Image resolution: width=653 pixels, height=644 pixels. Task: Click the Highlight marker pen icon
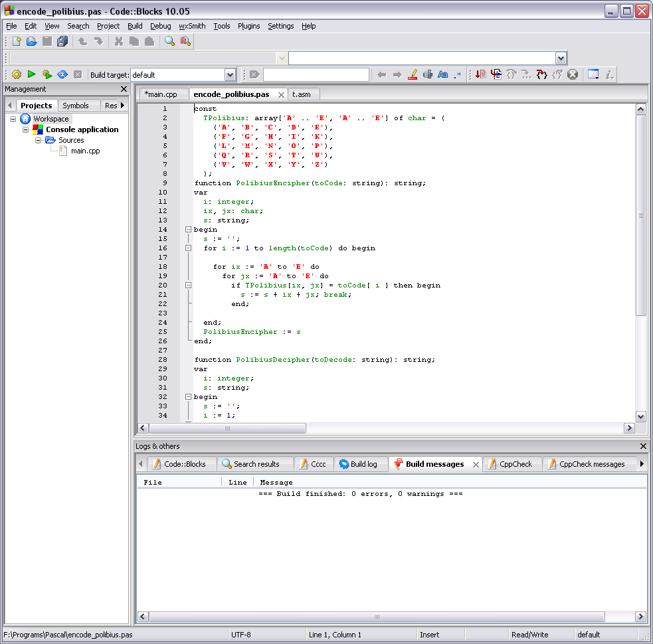coord(412,75)
